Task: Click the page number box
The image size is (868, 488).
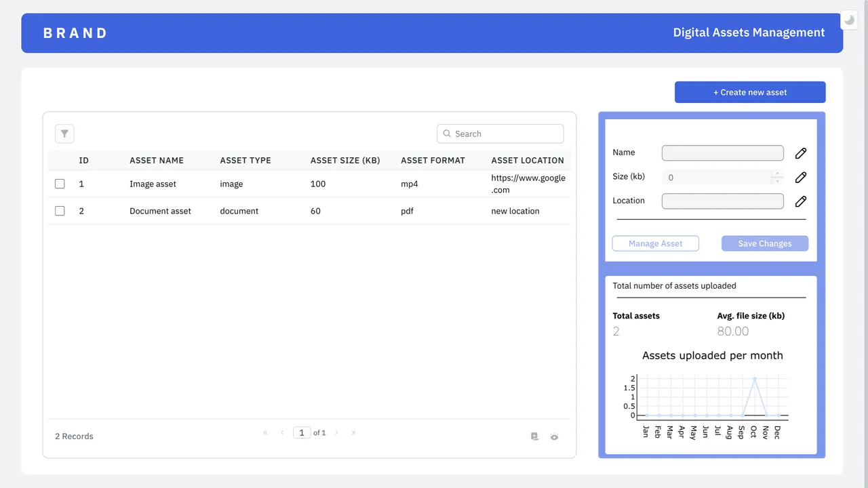Action: pos(302,432)
